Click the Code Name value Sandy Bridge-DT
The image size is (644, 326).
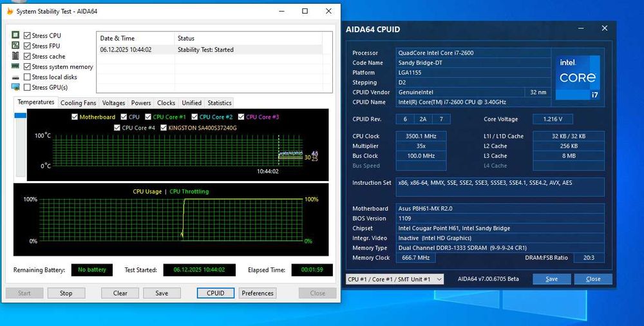coord(473,62)
